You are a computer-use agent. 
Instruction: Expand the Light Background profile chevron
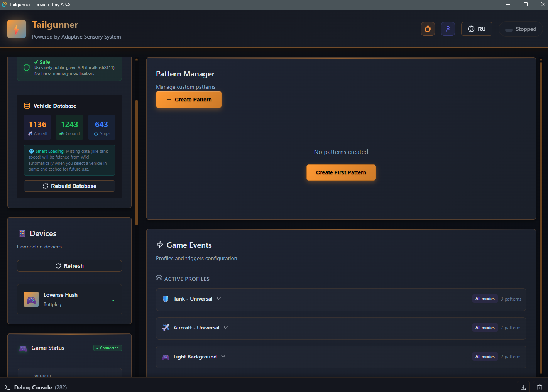click(223, 357)
